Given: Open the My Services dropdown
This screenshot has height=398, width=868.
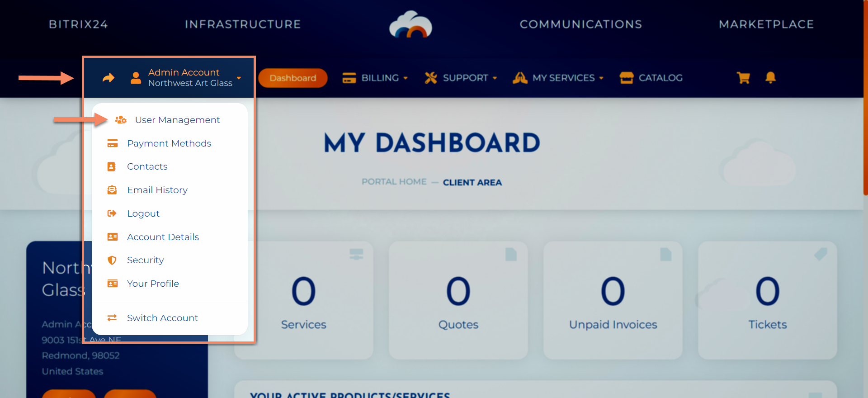Looking at the screenshot, I should [x=558, y=78].
